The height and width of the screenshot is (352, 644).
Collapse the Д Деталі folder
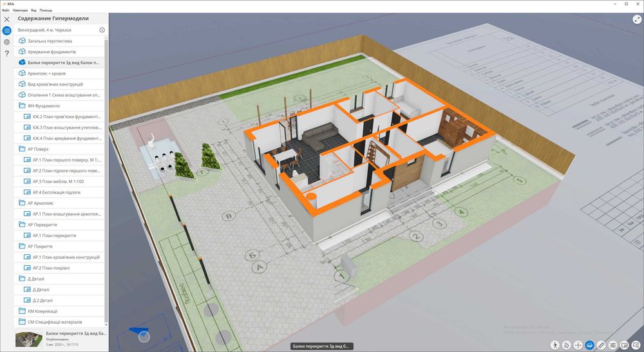(61, 279)
